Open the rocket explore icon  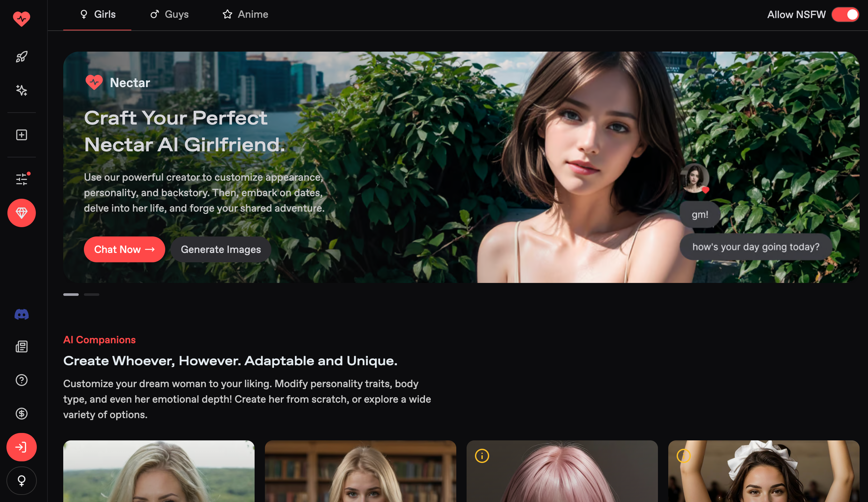point(21,57)
